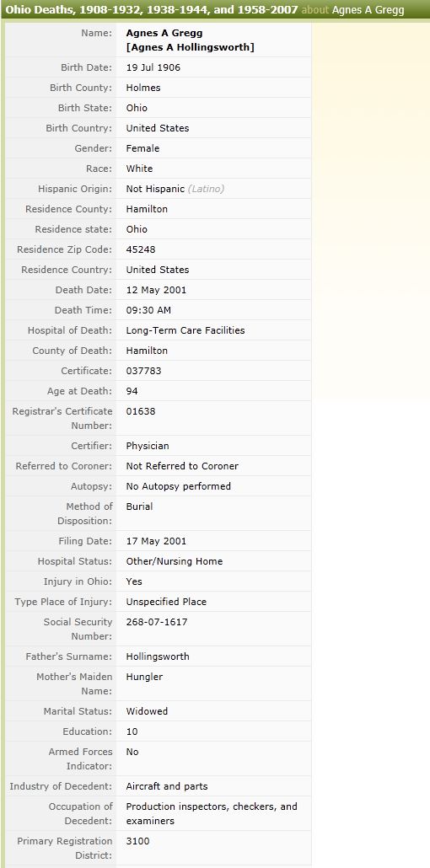Click the certificate number 037783

click(x=143, y=371)
